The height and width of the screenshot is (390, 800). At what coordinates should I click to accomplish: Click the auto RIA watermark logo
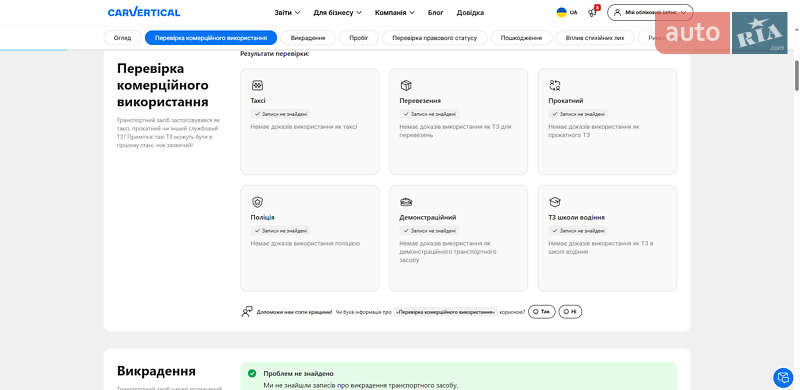pyautogui.click(x=721, y=33)
